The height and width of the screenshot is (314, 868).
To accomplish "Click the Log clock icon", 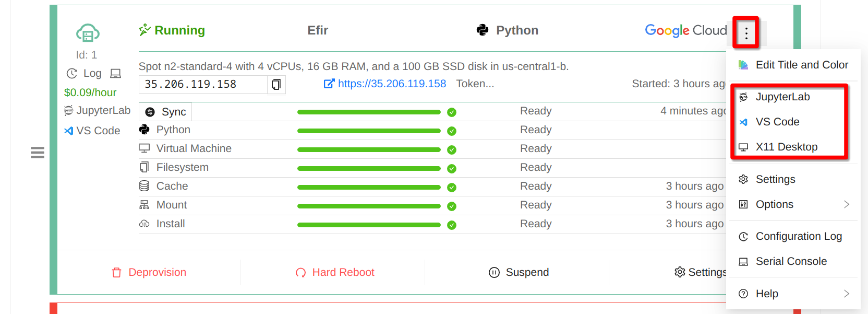I will tap(72, 74).
